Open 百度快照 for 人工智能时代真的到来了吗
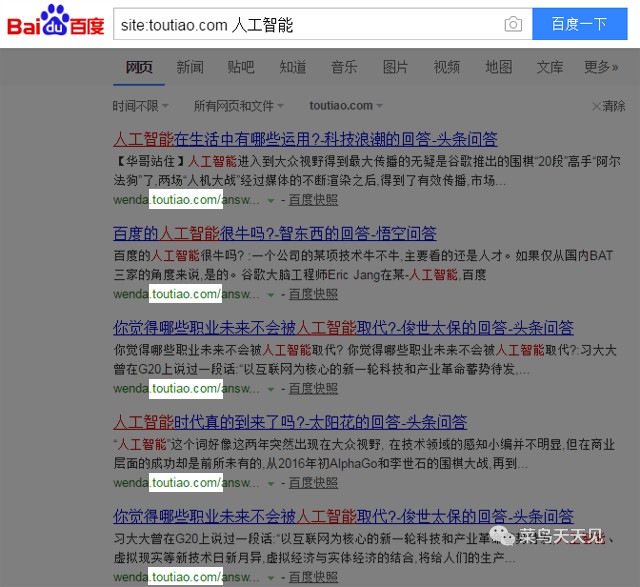 pyautogui.click(x=313, y=483)
